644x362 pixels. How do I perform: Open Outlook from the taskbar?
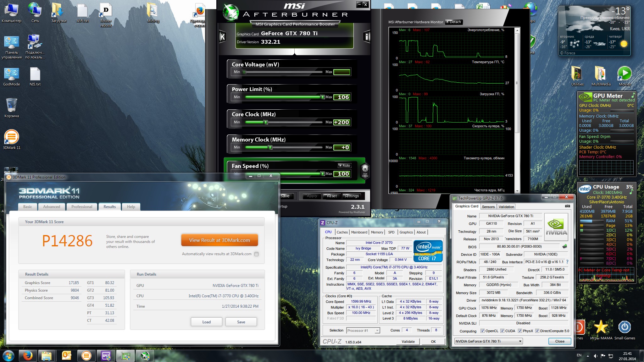tap(67, 356)
